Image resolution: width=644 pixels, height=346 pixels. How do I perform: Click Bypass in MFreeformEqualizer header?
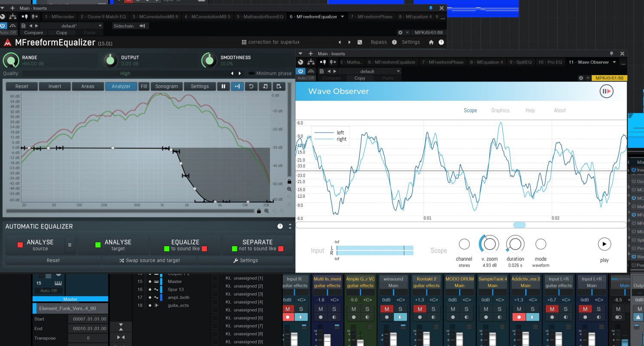point(379,42)
